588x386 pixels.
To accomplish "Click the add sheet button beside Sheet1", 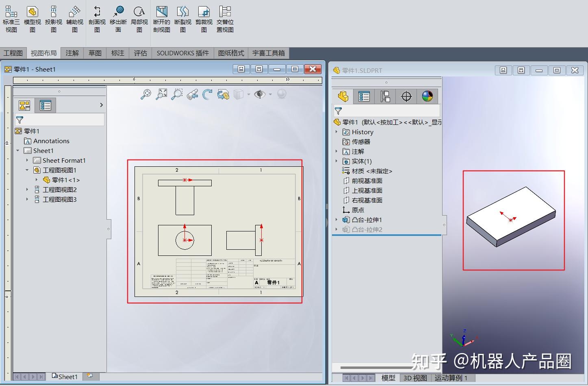I will pyautogui.click(x=90, y=376).
